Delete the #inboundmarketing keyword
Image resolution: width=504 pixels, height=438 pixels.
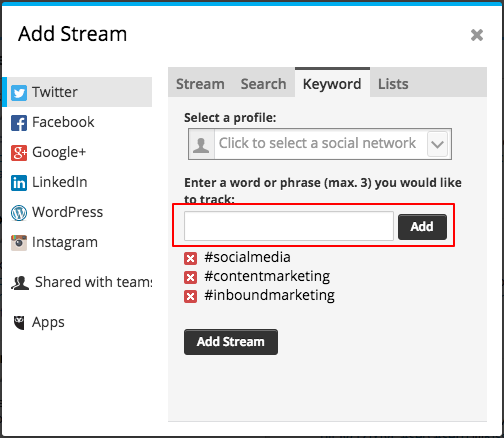coord(190,296)
